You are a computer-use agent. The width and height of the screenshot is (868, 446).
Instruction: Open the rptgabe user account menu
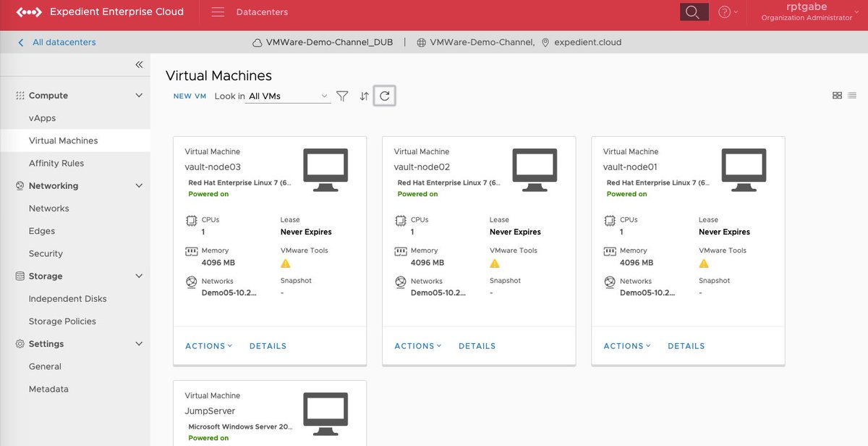[x=810, y=12]
